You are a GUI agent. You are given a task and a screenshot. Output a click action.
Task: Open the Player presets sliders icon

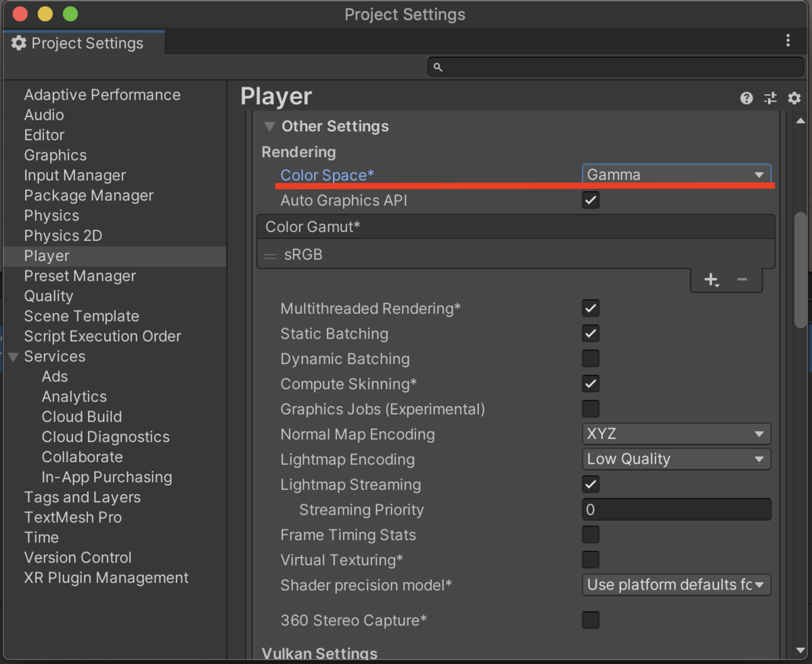click(x=770, y=98)
